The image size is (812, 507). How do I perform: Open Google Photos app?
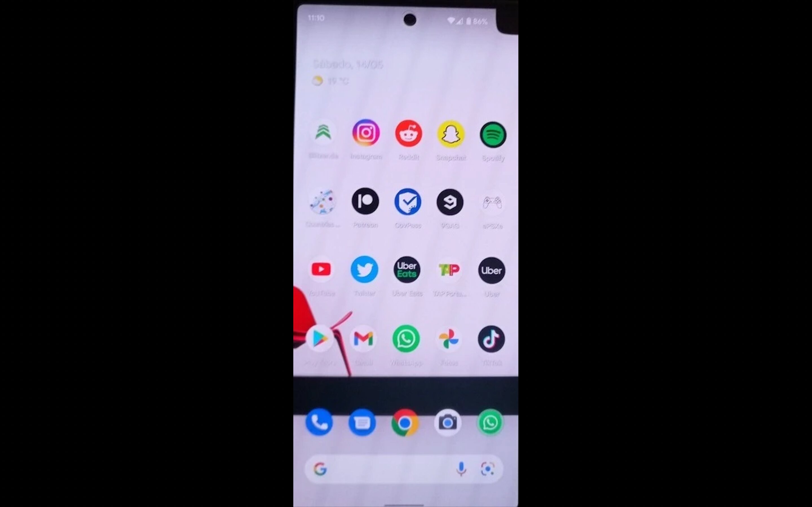[449, 339]
